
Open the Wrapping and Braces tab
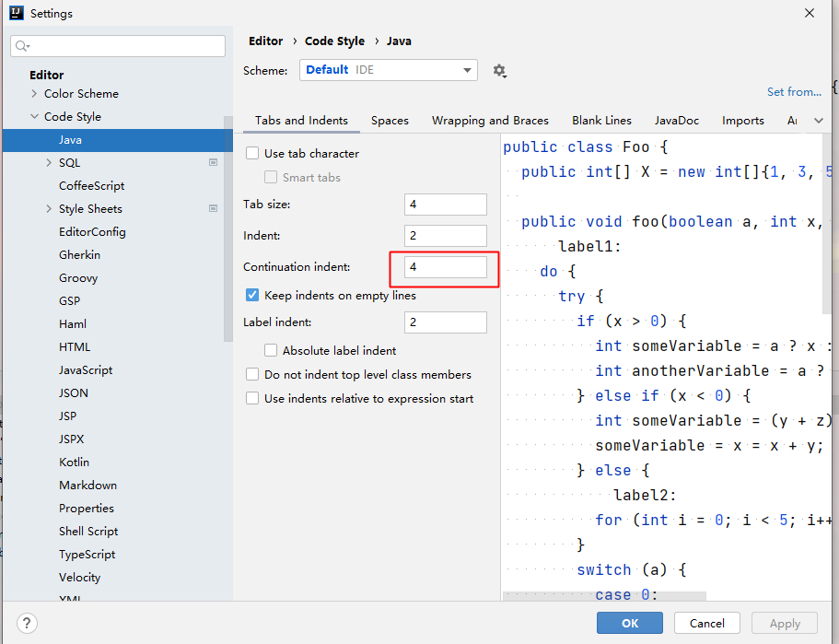click(x=490, y=121)
